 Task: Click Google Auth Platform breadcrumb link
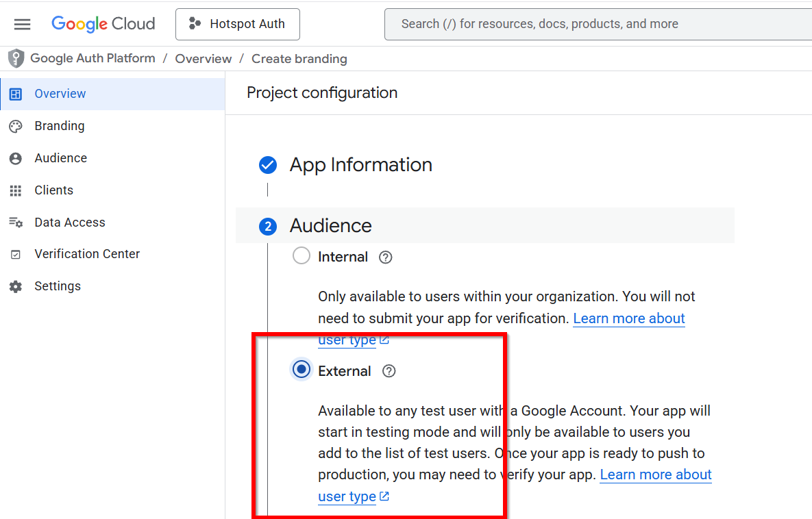(93, 59)
